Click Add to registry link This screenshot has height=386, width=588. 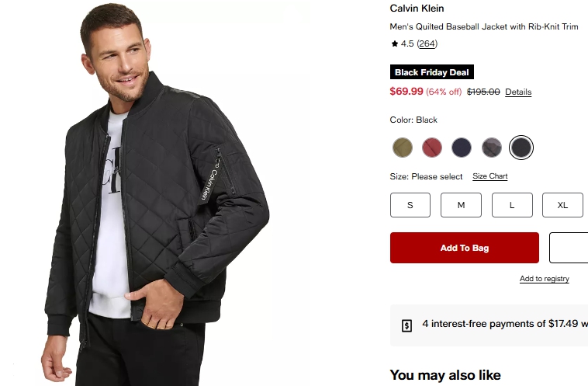point(544,279)
